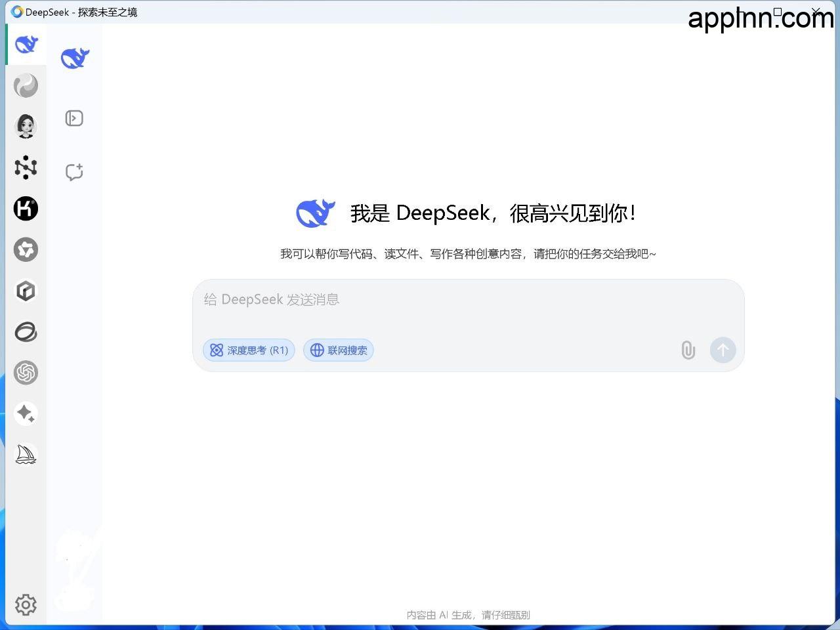Switch to the Kimi black K icon
Viewport: 840px width, 630px height.
point(26,209)
